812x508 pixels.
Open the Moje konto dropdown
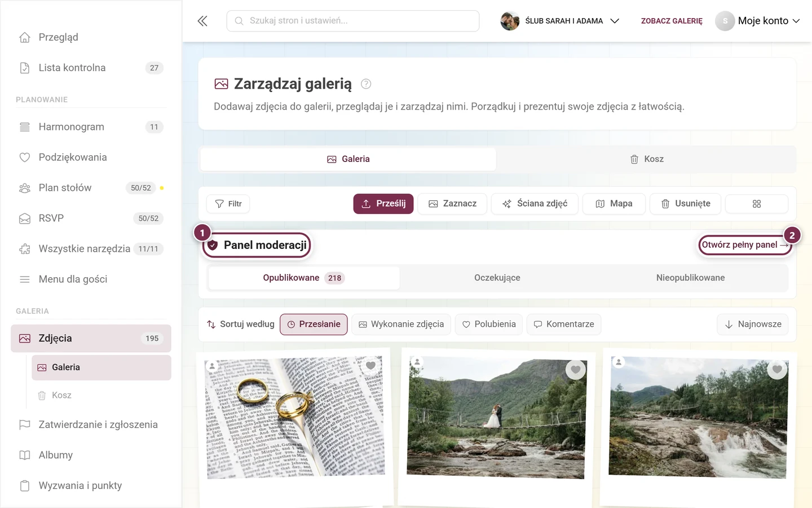click(x=757, y=21)
